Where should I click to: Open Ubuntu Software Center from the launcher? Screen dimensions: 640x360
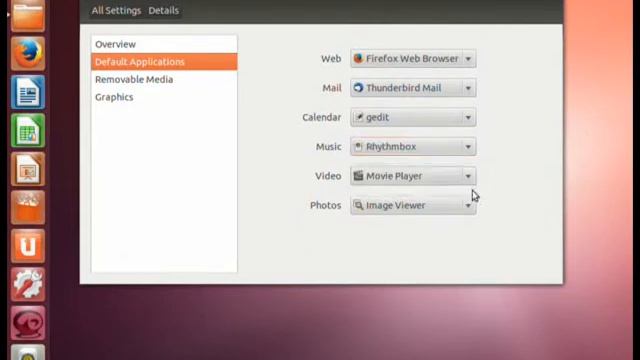point(28,207)
